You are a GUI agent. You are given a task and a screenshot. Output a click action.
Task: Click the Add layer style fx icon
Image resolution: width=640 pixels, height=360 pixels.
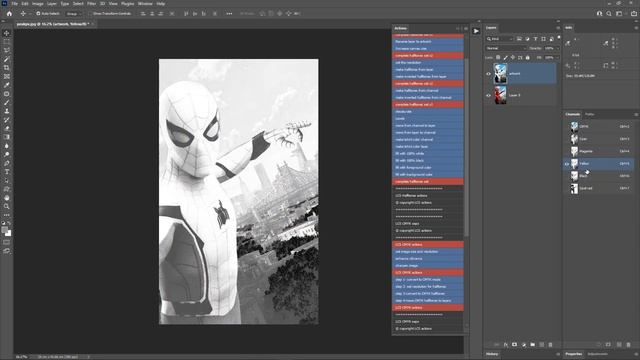coord(505,344)
